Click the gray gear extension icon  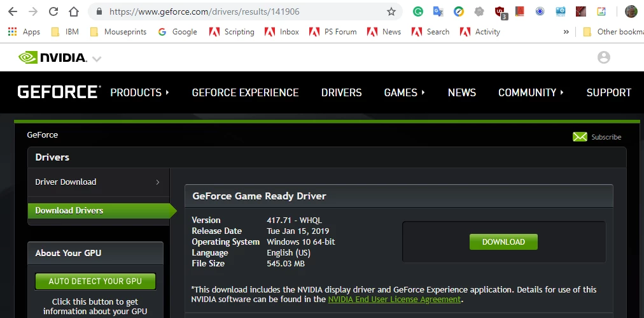(479, 11)
